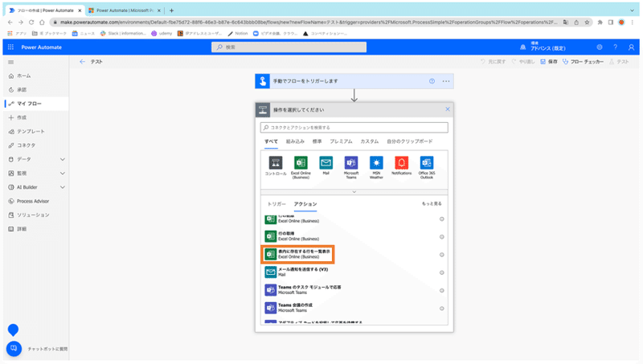Click the テスト button in toolbar
The image size is (643, 364).
pos(619,62)
